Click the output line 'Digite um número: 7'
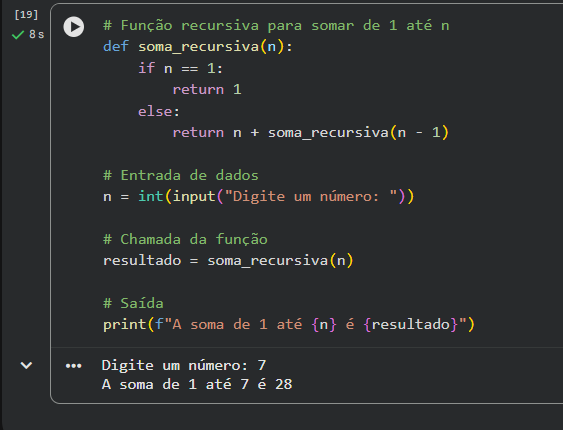The width and height of the screenshot is (563, 430). point(184,365)
